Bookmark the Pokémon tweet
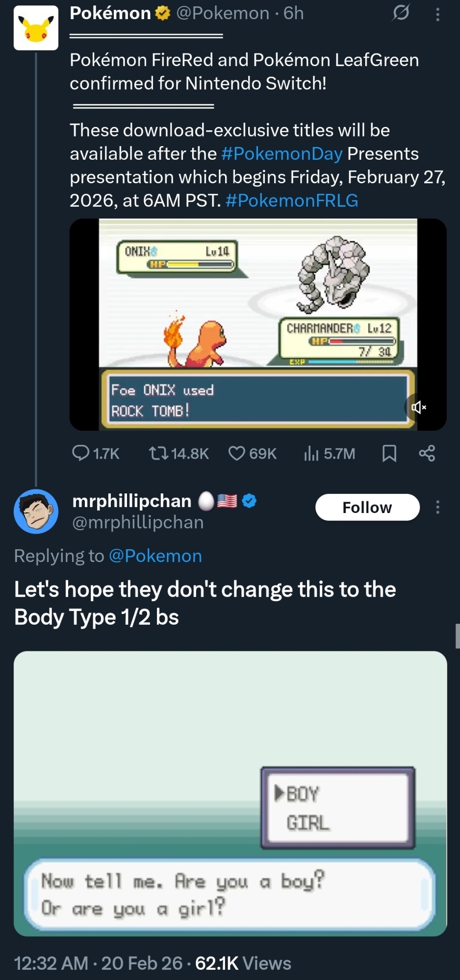The width and height of the screenshot is (460, 980). coord(389,453)
